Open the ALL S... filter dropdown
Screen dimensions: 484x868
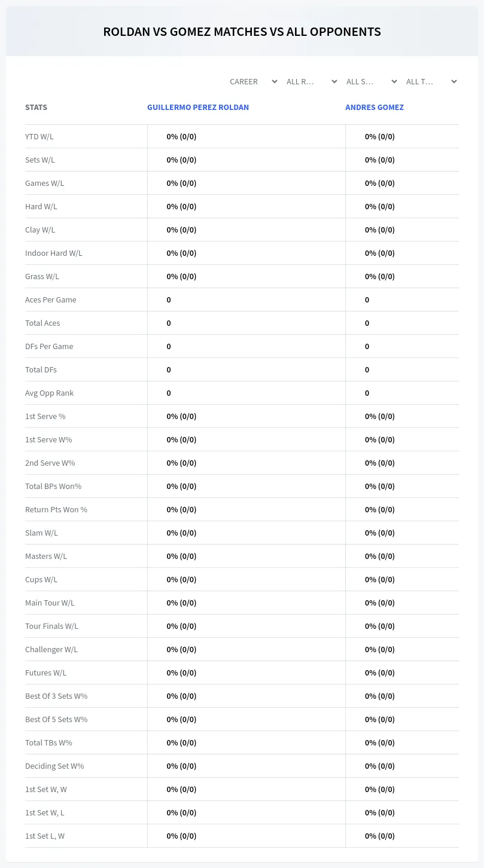coord(371,81)
